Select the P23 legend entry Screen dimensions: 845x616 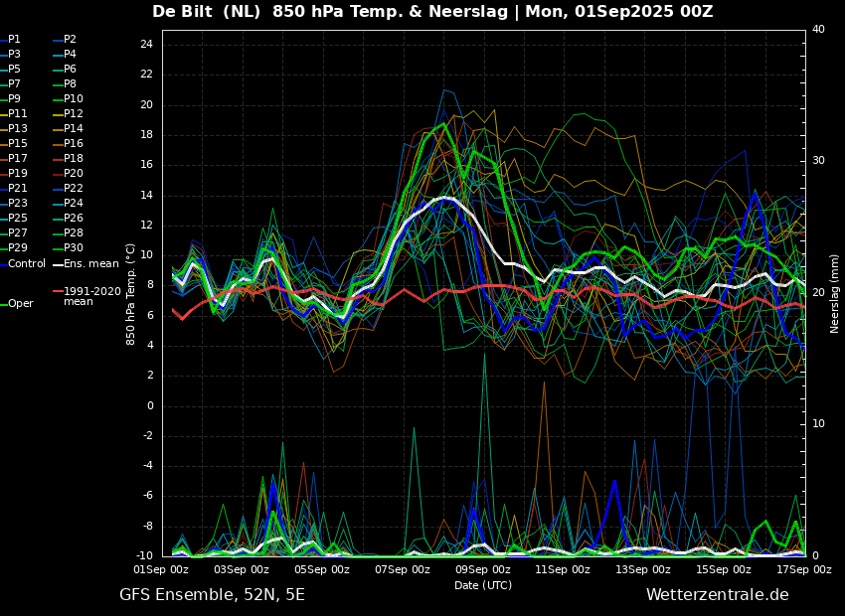click(17, 203)
